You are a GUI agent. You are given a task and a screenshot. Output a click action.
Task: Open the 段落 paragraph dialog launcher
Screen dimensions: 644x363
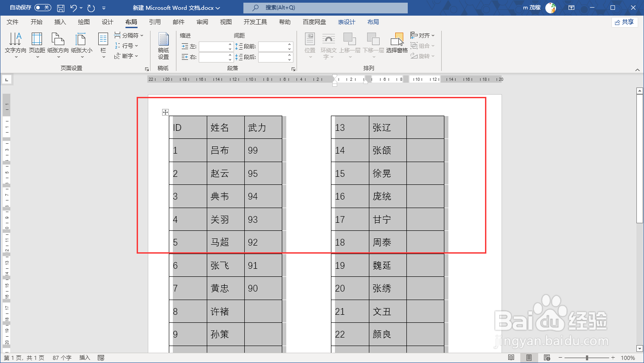tap(293, 68)
